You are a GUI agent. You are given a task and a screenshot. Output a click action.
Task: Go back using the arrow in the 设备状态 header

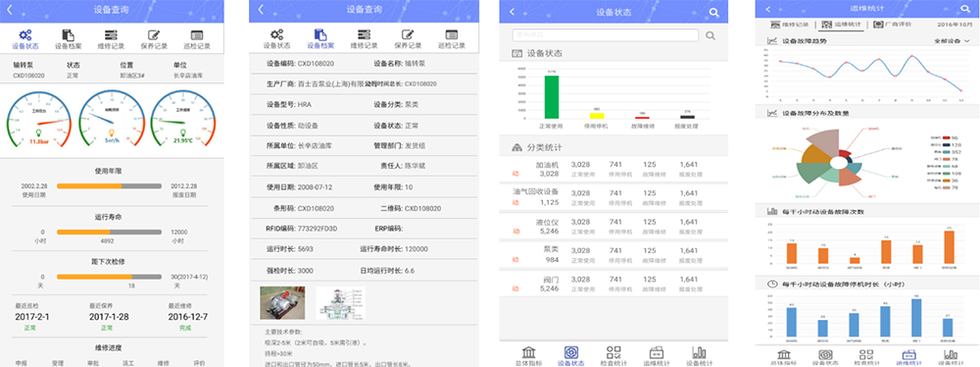click(512, 11)
